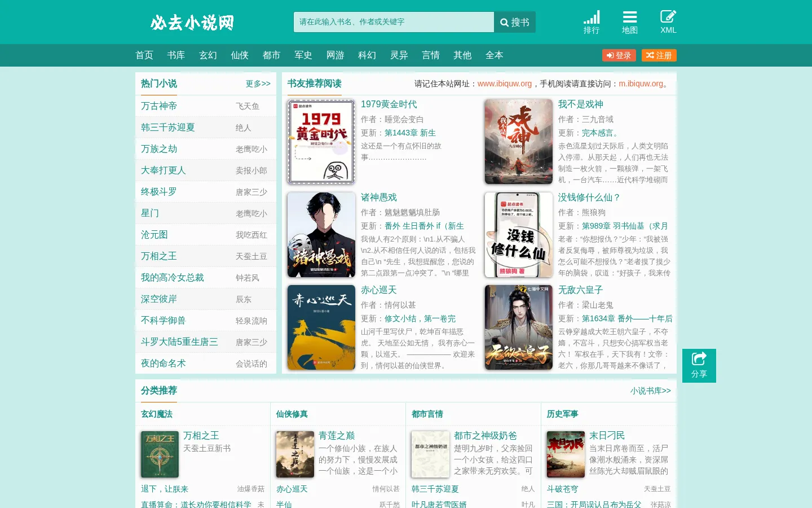Open the XML feed icon
This screenshot has height=508, width=812.
(x=668, y=23)
